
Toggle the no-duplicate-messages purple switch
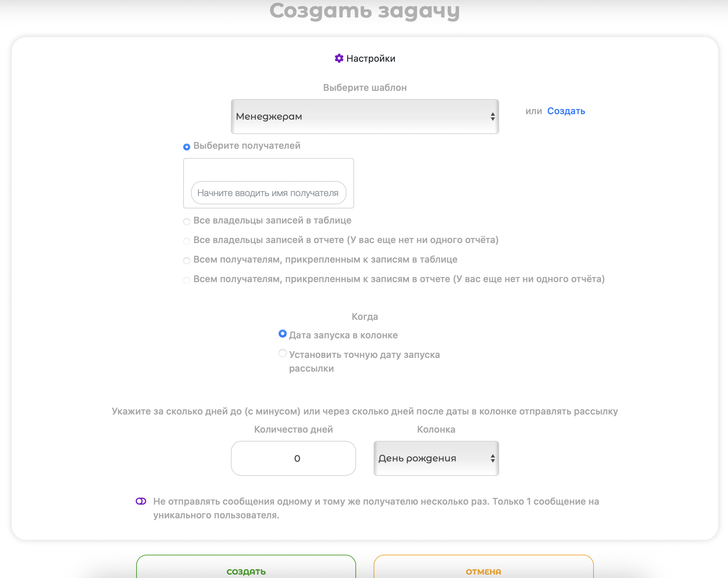click(x=141, y=501)
